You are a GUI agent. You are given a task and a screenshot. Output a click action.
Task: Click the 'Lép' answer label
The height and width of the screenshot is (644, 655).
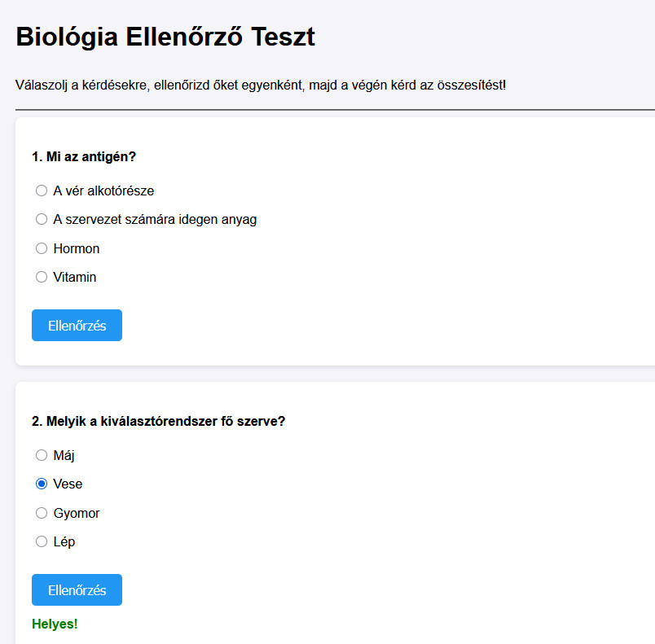(x=64, y=541)
